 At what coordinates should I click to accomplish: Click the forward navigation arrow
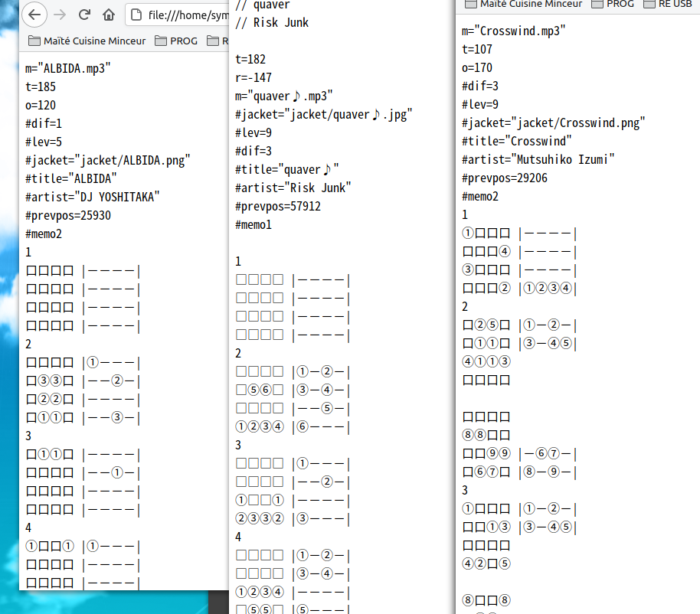(x=61, y=15)
